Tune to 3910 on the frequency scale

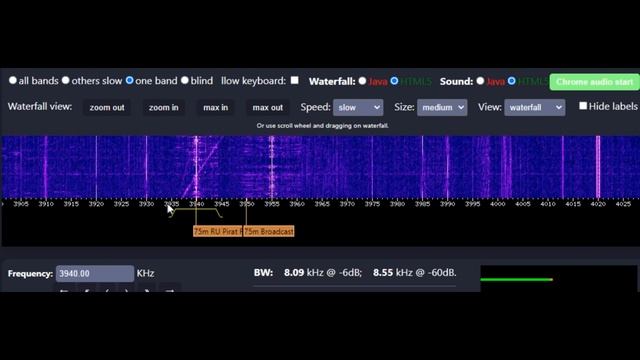pos(46,204)
